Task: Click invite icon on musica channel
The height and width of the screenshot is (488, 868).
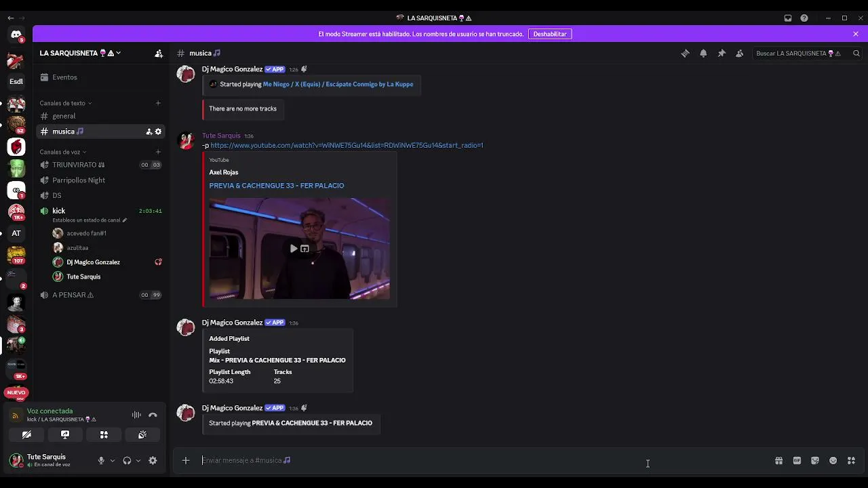Action: tap(149, 131)
